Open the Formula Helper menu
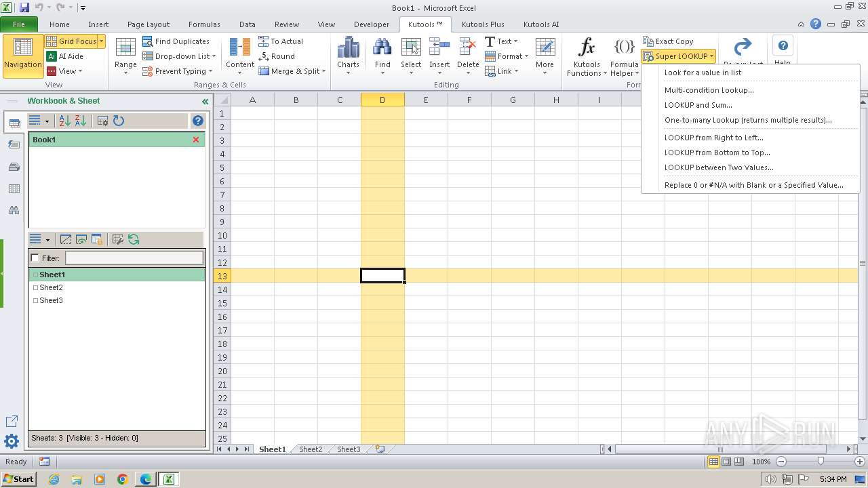 click(x=624, y=57)
